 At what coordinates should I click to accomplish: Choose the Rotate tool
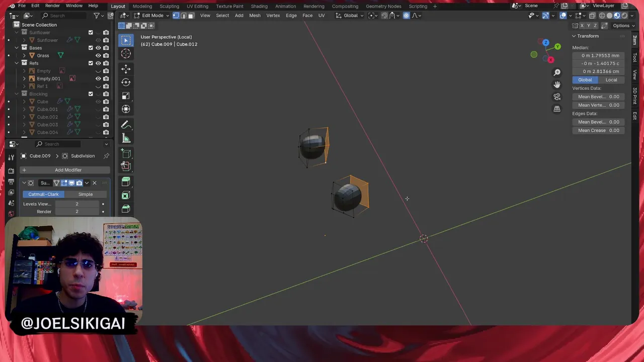click(x=126, y=82)
